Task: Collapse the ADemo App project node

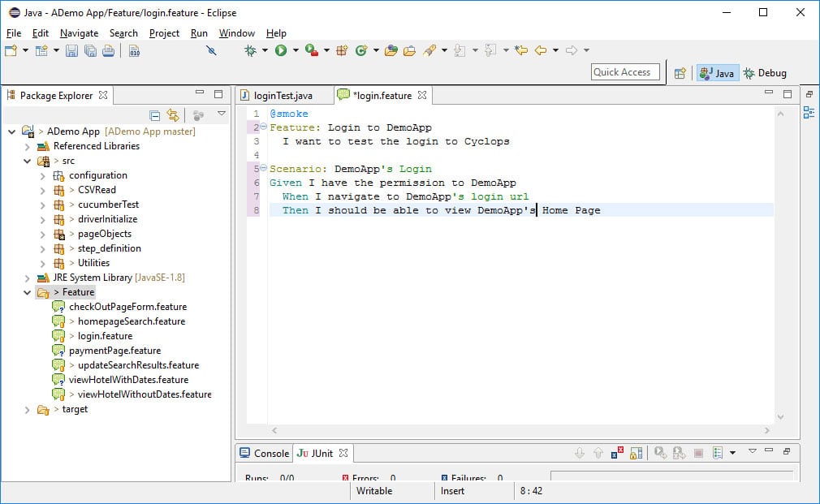Action: tap(11, 131)
